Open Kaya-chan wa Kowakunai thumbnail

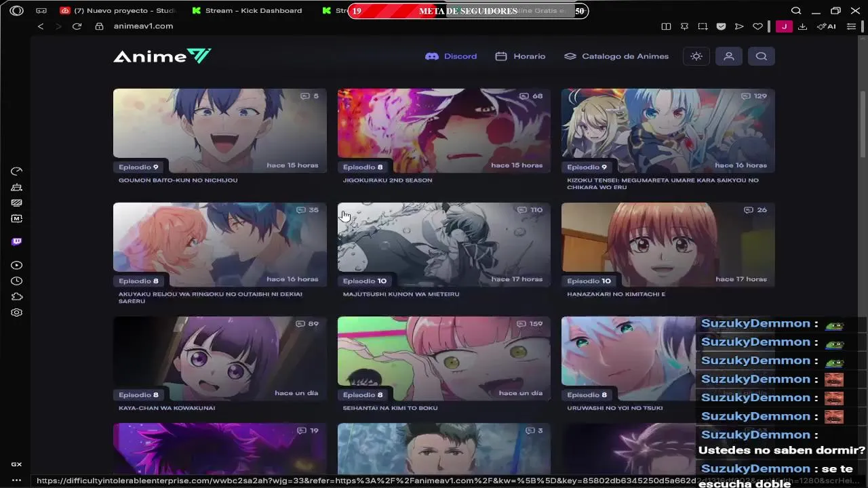click(220, 359)
